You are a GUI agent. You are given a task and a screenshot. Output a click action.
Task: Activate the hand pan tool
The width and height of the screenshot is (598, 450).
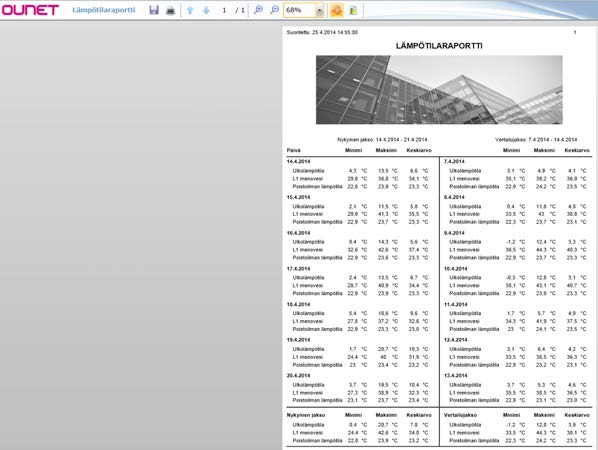point(336,10)
